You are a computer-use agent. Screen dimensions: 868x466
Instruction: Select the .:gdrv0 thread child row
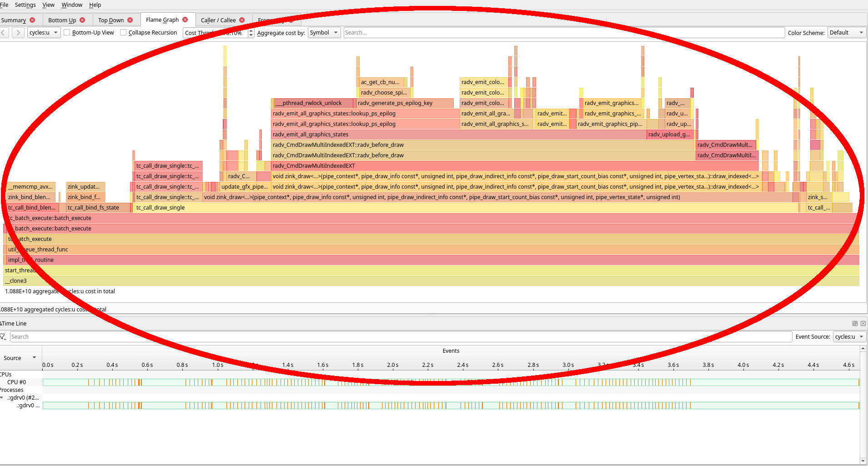tap(28, 406)
